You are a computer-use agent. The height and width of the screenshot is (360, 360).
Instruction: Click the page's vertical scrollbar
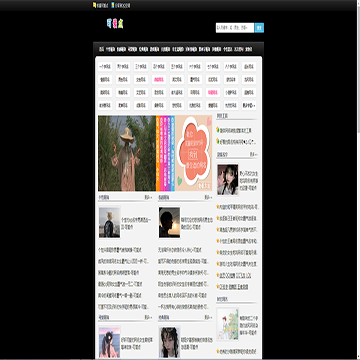tap(358, 180)
